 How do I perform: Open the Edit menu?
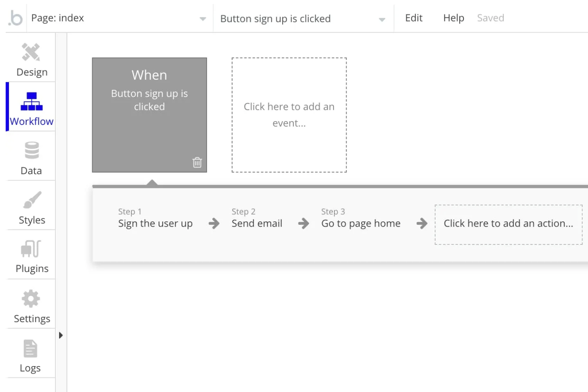pos(413,18)
